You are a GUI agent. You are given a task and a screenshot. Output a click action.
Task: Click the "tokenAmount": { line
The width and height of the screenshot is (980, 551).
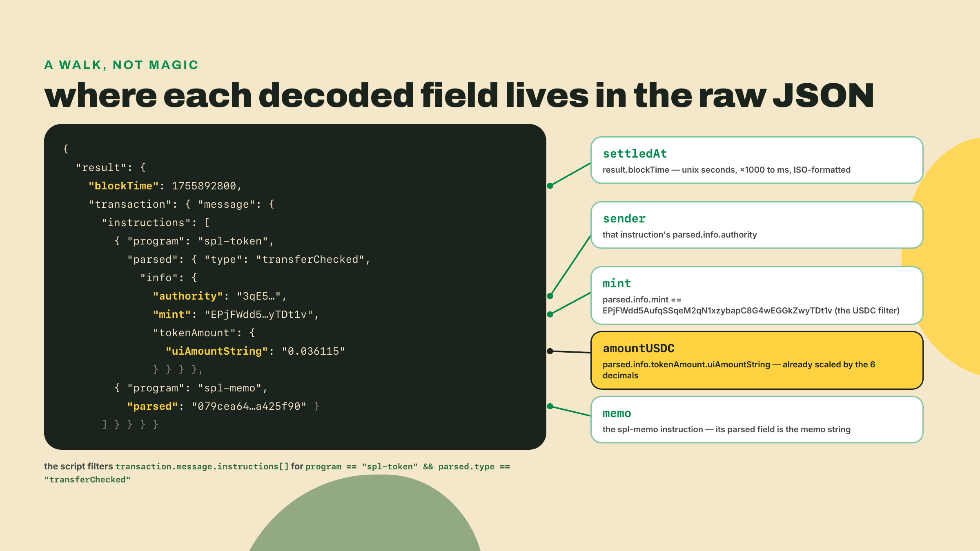tap(204, 333)
